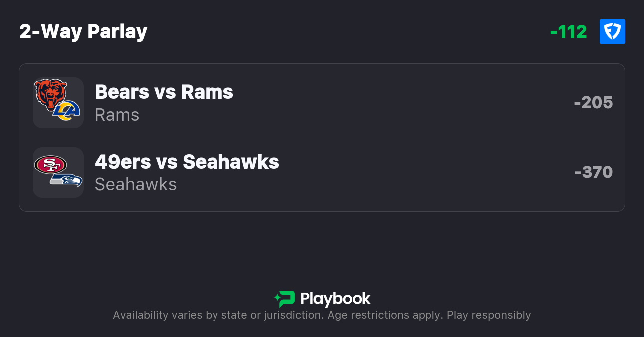644x337 pixels.
Task: Click the Seahawks pick label under 49ers vs Seahawks
Action: point(136,184)
